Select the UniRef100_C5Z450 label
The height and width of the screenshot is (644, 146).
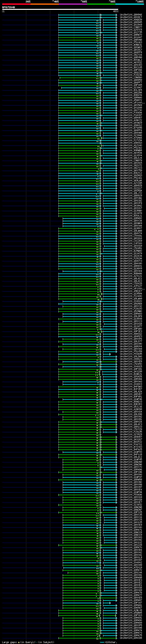pyautogui.click(x=131, y=364)
